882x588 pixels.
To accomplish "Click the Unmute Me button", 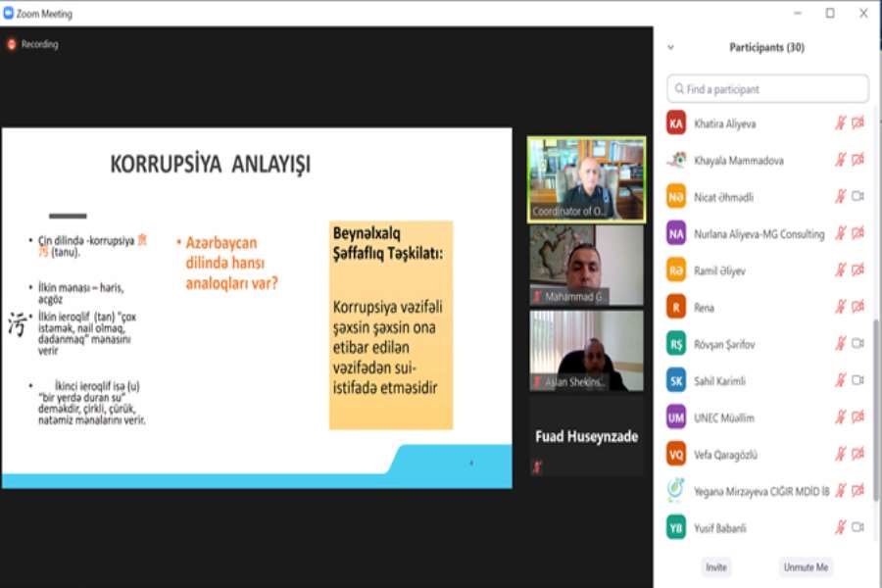I will (806, 567).
